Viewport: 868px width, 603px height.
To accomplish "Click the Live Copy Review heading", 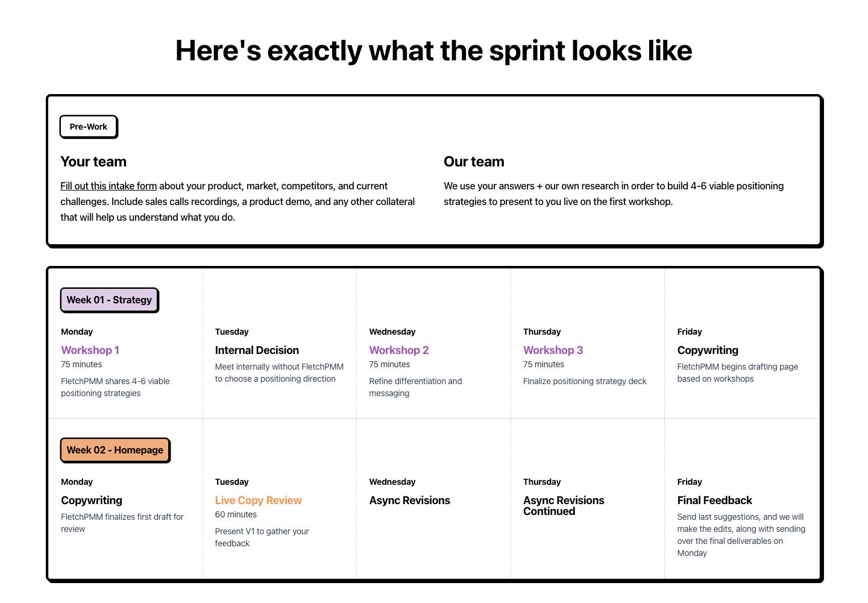I will point(259,500).
